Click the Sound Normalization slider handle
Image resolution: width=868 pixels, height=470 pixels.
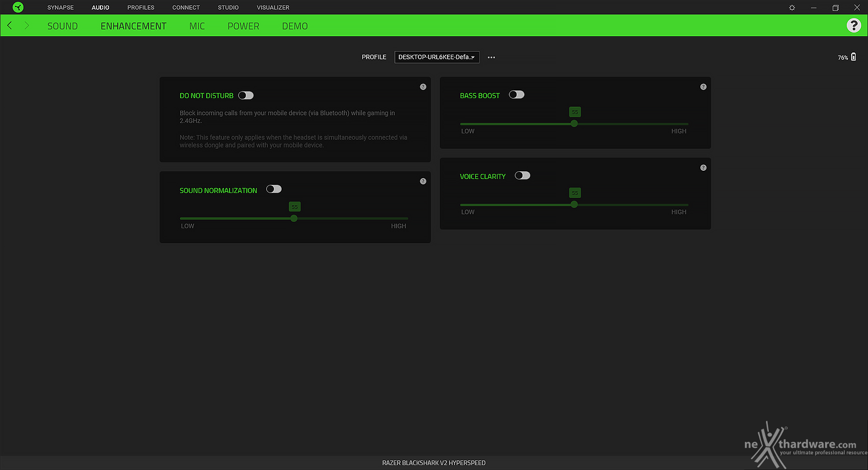pos(294,218)
